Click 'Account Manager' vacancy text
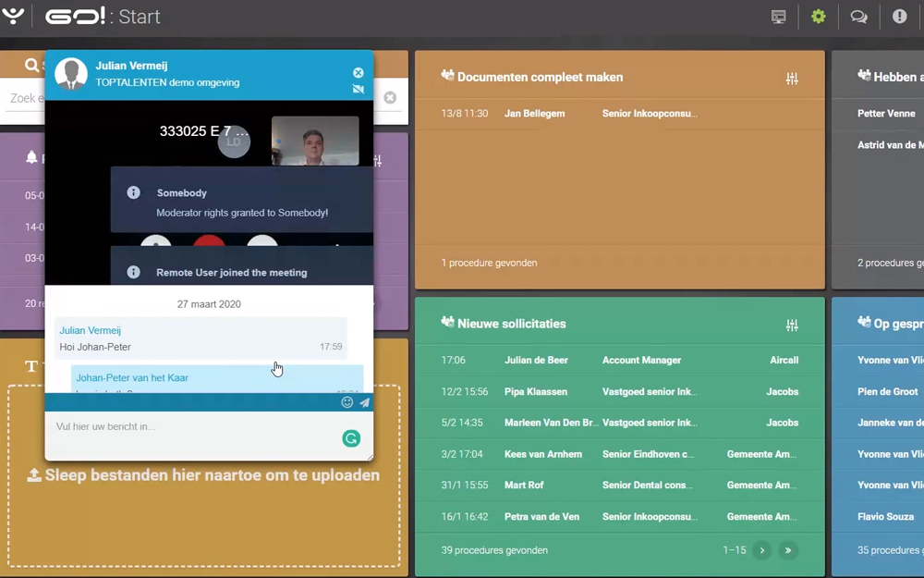This screenshot has height=578, width=924. (642, 360)
